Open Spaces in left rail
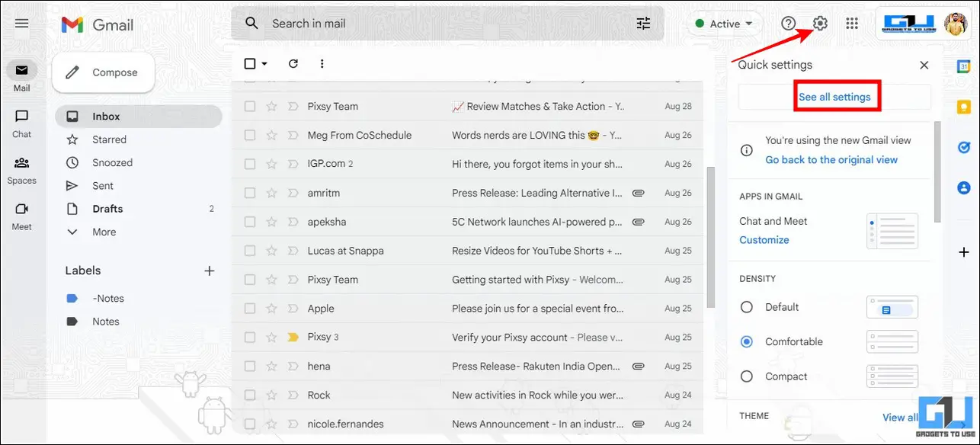The width and height of the screenshot is (980, 445). click(21, 170)
